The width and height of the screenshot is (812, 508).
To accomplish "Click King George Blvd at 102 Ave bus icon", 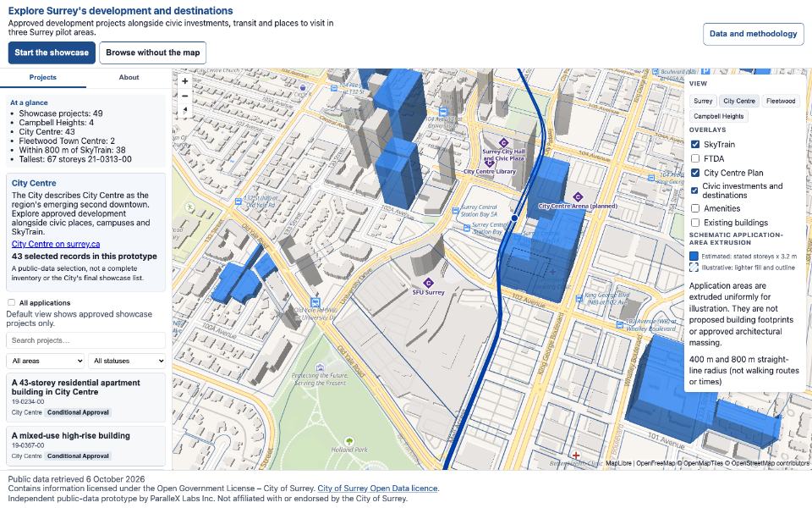I will point(579,299).
